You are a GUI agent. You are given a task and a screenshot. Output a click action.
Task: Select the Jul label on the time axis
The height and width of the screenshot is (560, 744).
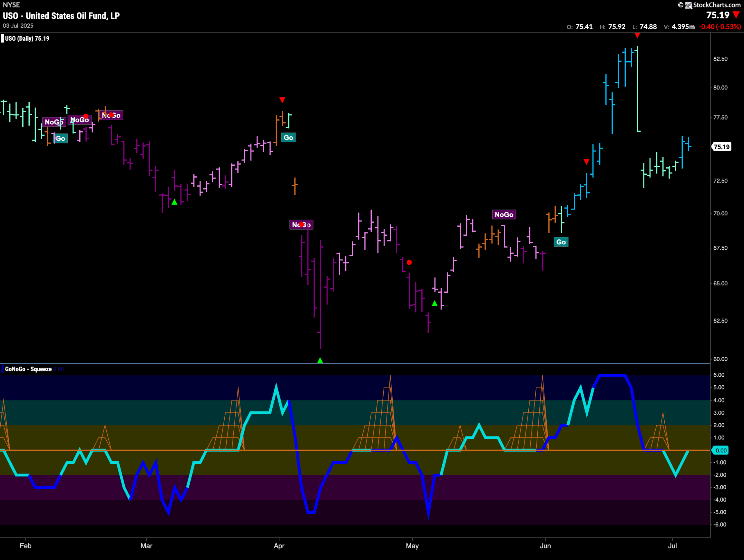pyautogui.click(x=672, y=545)
